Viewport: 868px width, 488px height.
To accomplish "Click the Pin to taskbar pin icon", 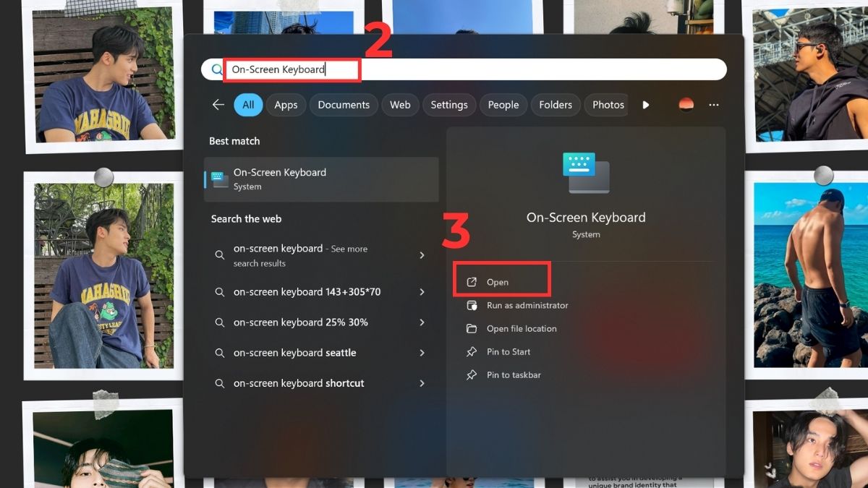I will (472, 374).
